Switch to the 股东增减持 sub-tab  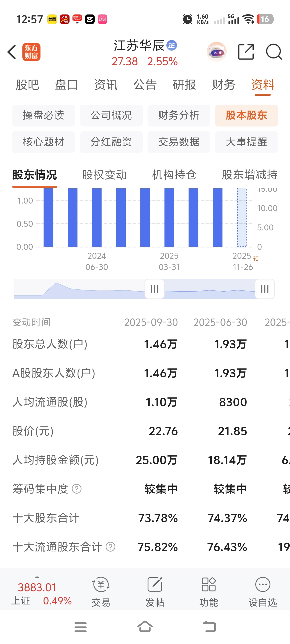[x=250, y=175]
